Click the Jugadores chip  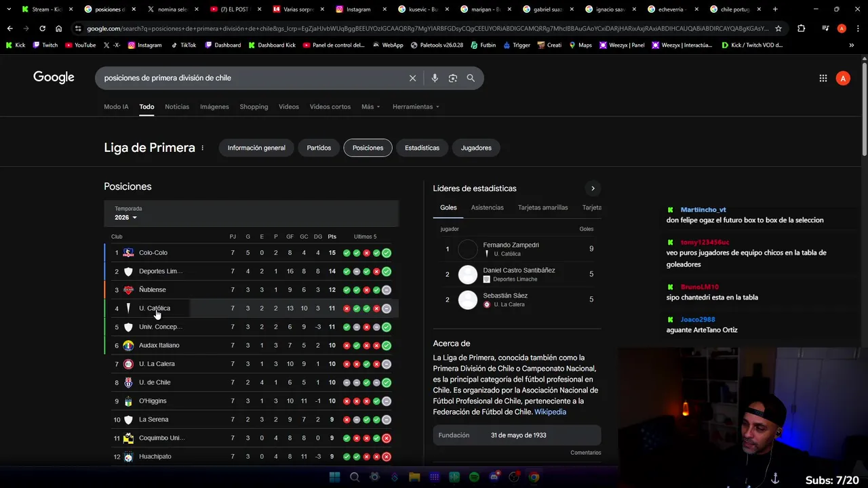[x=476, y=148]
